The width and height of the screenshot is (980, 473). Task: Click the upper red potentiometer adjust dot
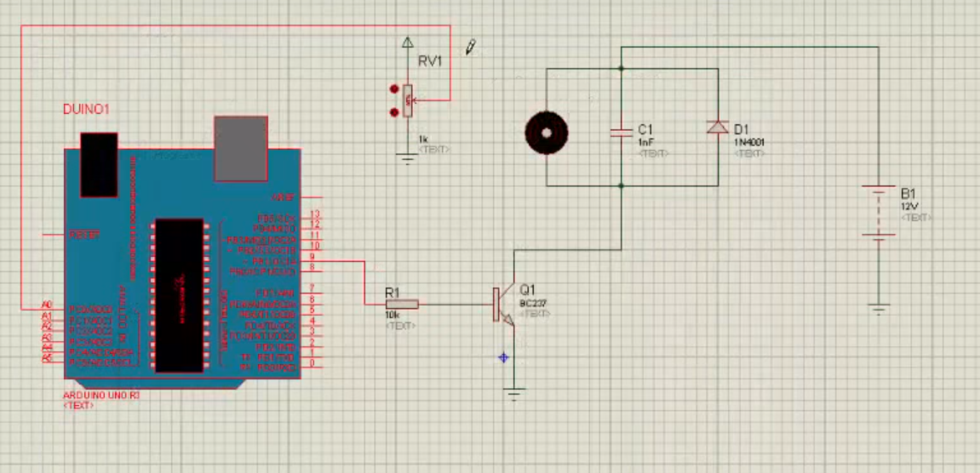pyautogui.click(x=393, y=88)
